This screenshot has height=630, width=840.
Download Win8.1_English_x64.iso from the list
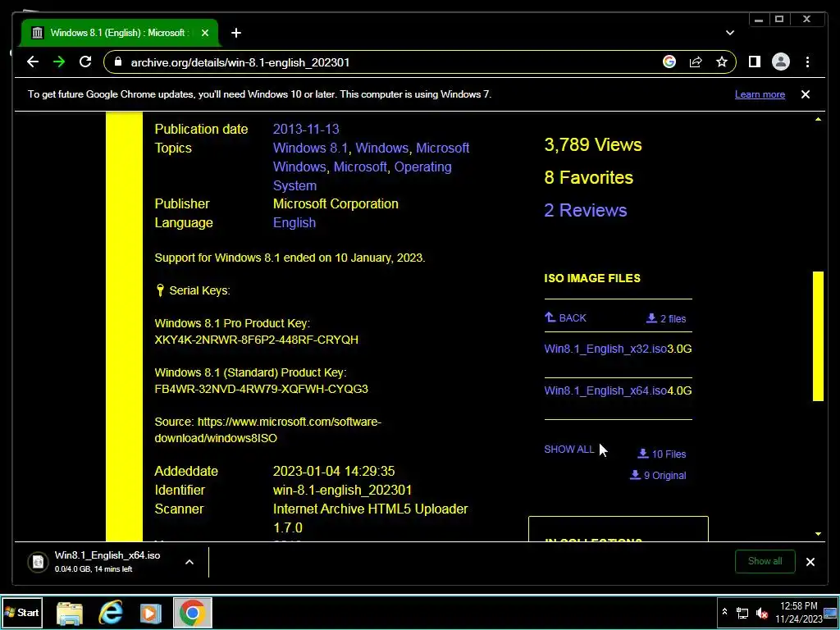(605, 390)
